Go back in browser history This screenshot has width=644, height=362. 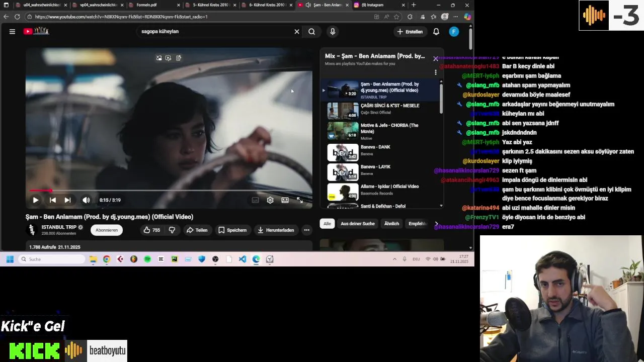[6, 17]
